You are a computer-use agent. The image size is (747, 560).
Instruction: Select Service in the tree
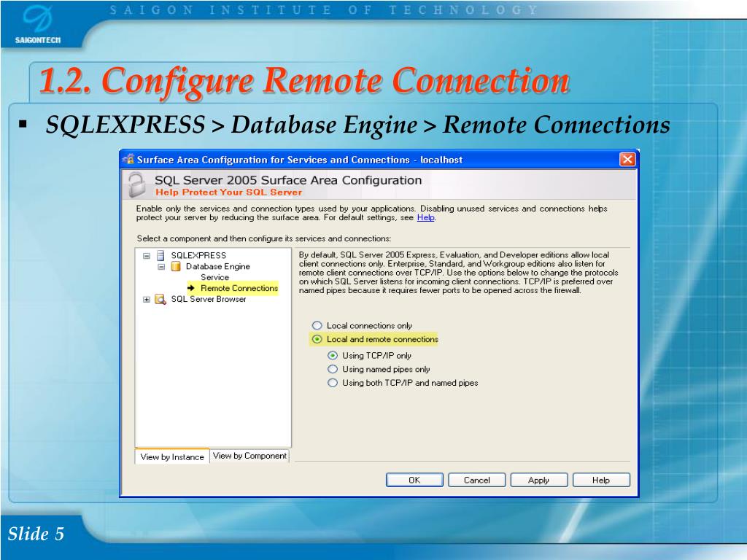(x=215, y=277)
